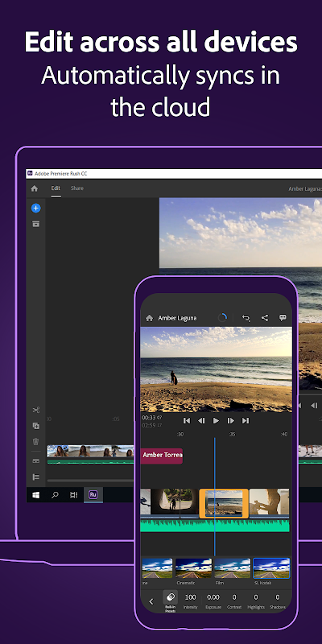Tap the share icon on phone

265,318
